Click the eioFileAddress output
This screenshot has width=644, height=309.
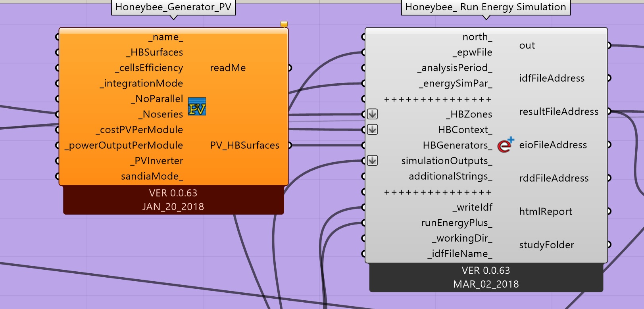pyautogui.click(x=553, y=145)
